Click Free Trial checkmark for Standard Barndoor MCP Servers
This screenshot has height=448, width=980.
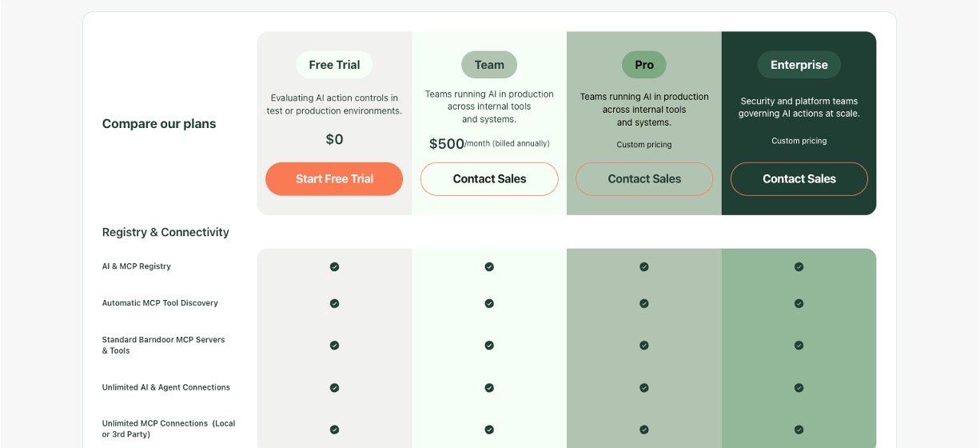click(334, 346)
